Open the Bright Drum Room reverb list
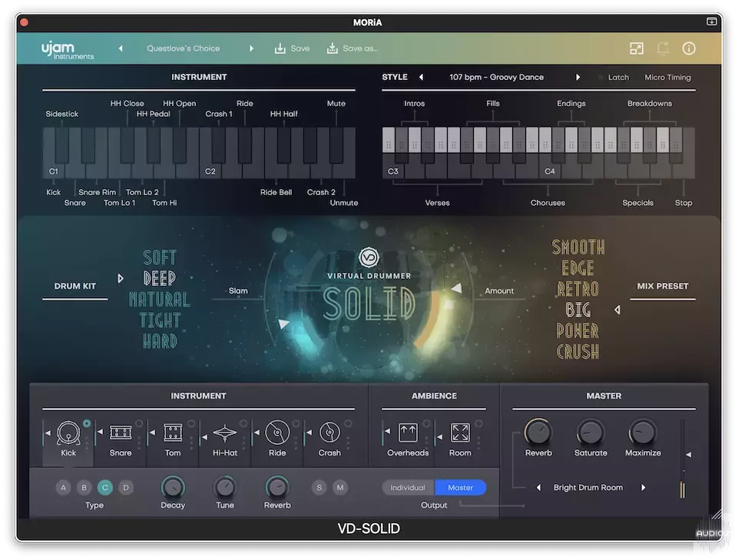This screenshot has height=560, width=738. tap(588, 488)
